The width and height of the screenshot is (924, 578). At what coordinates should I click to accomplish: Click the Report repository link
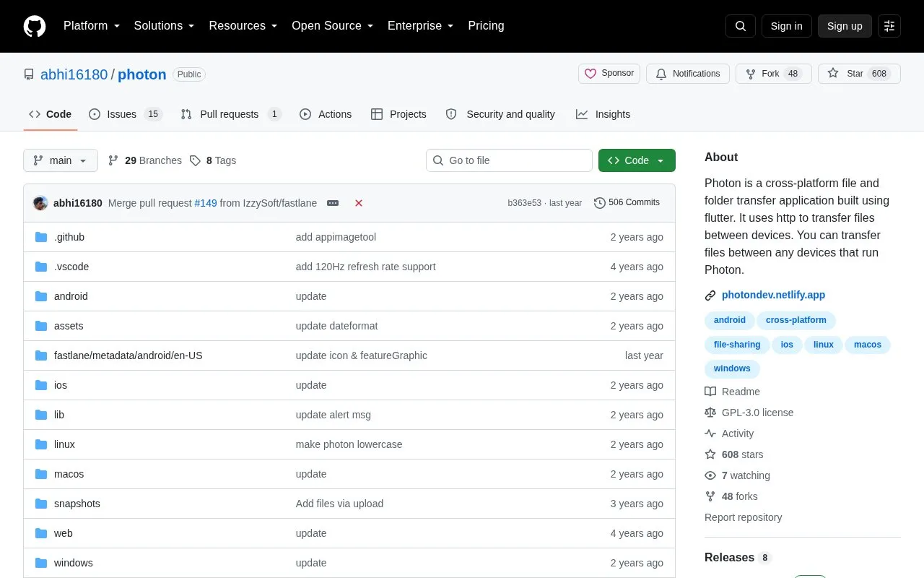click(743, 517)
